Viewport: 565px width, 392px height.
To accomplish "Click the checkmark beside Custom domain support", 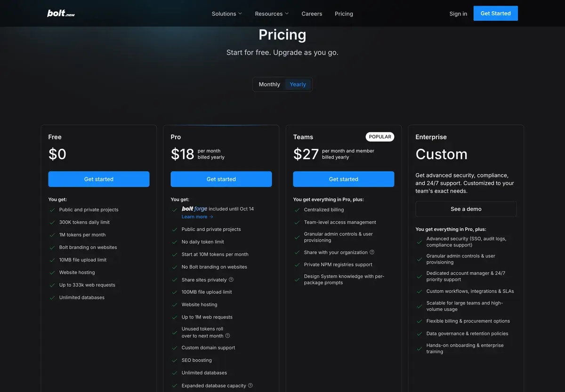I will tap(175, 348).
